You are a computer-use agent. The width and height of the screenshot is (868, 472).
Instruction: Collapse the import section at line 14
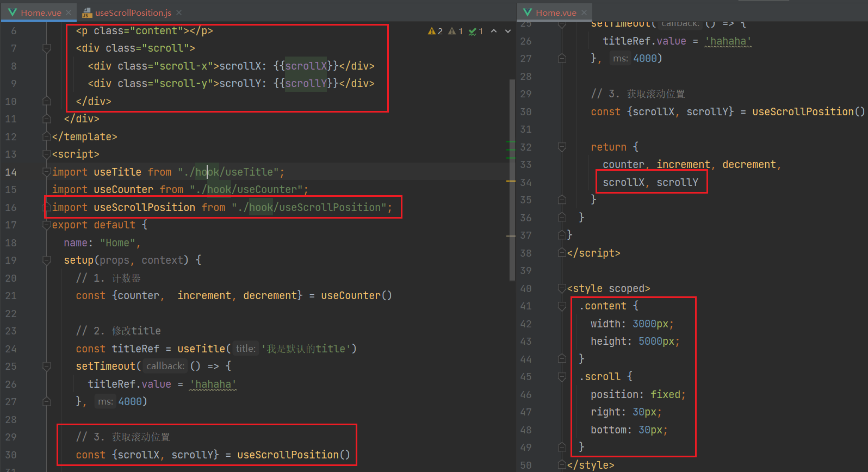click(47, 172)
